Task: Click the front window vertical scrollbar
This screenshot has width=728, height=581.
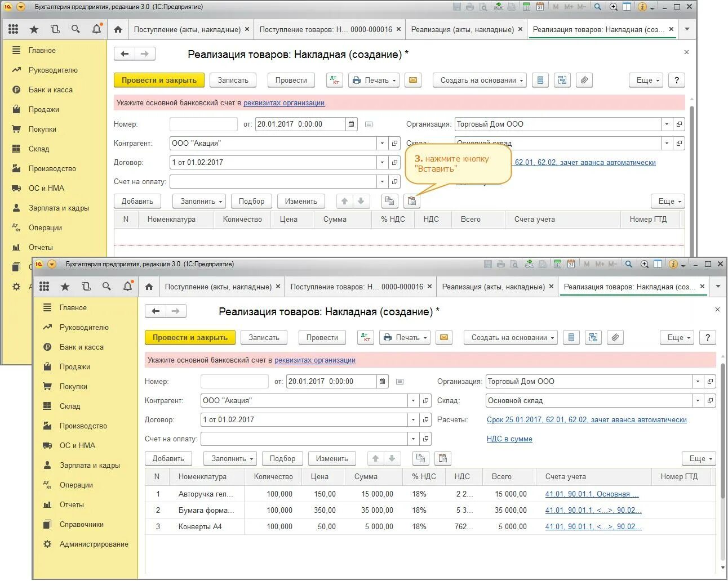Action: pos(723,431)
